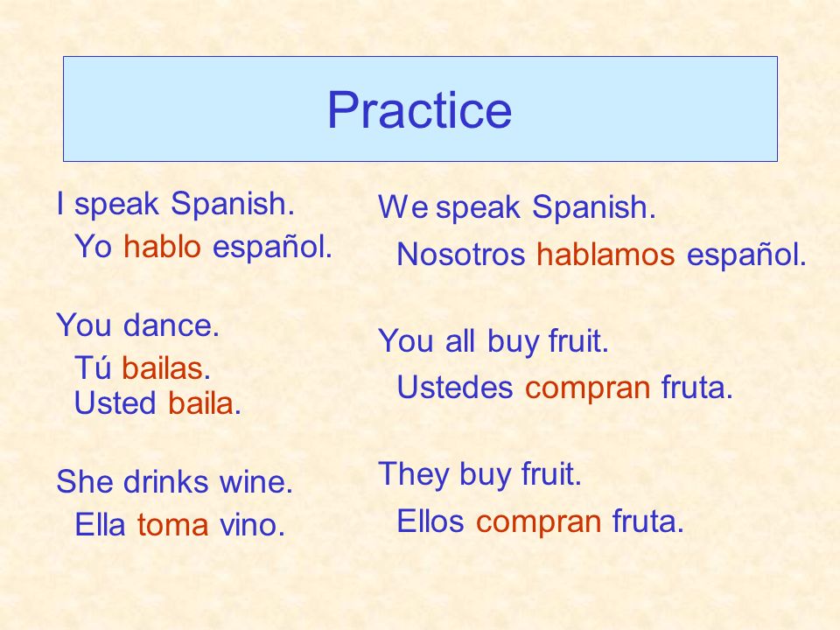Click the sentence 'They buy fruit.'
The height and width of the screenshot is (630, 840).
pos(480,474)
